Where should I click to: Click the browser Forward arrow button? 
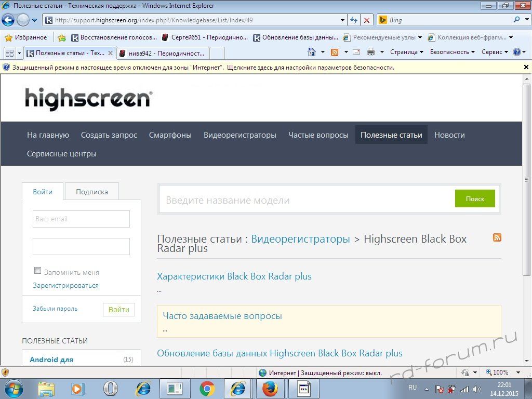(x=23, y=20)
